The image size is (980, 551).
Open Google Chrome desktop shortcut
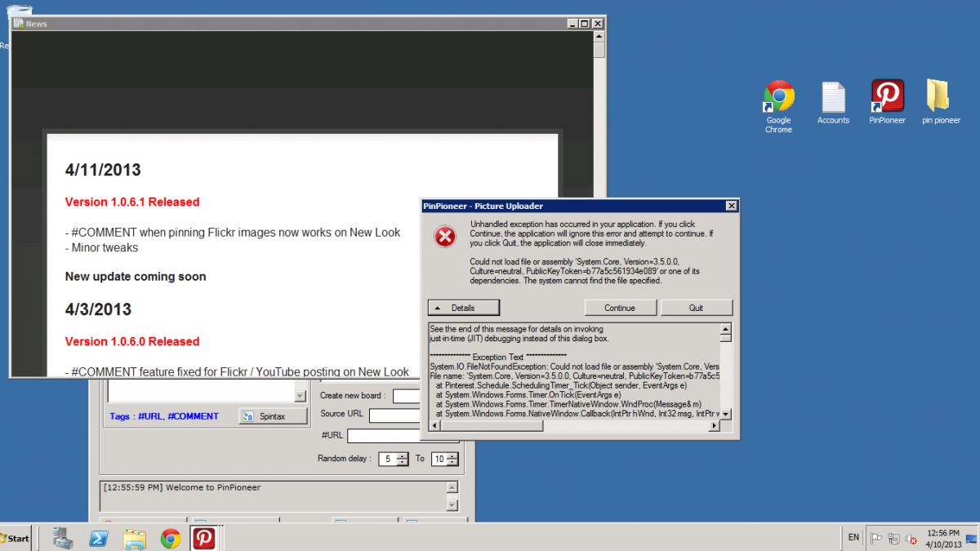[x=778, y=106]
